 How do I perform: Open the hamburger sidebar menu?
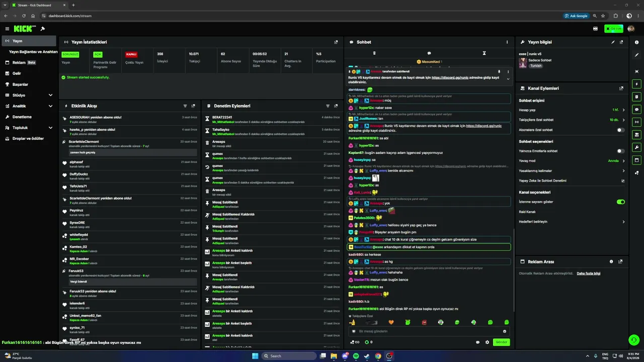click(x=7, y=29)
